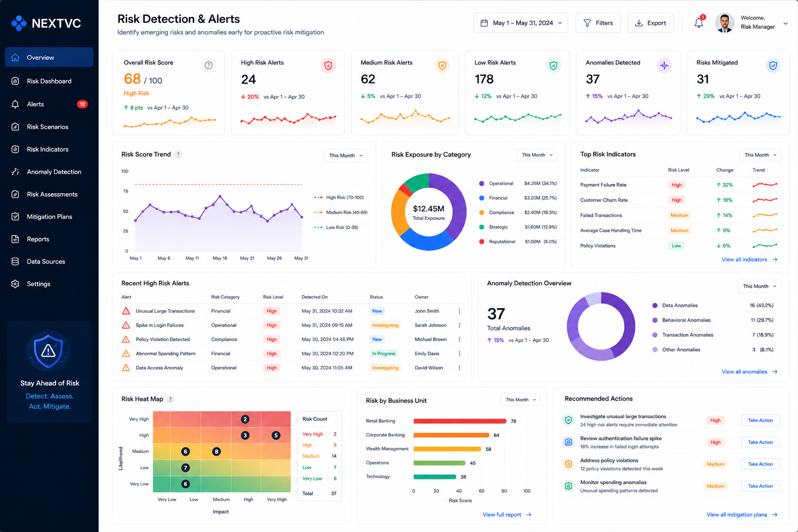This screenshot has width=798, height=532.
Task: Click icon for Review authentication failure spike
Action: click(x=568, y=442)
